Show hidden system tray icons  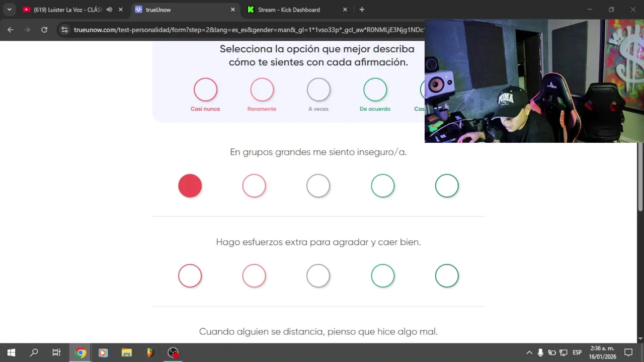pyautogui.click(x=529, y=352)
